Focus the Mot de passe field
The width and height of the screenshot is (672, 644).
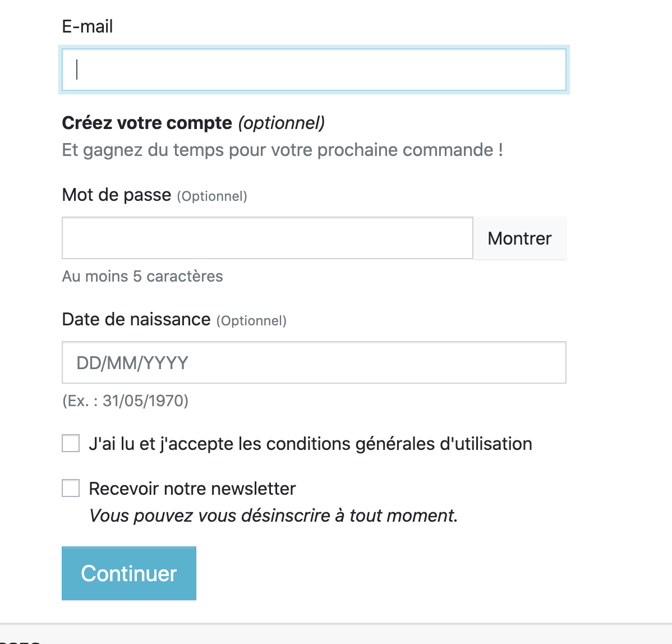coord(267,238)
